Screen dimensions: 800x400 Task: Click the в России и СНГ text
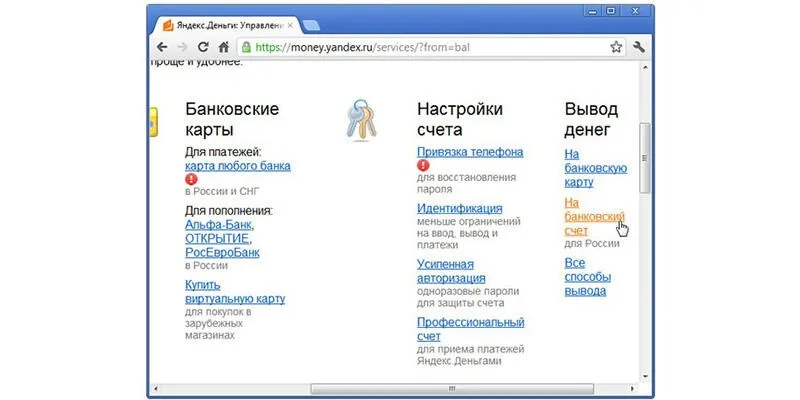tap(222, 191)
